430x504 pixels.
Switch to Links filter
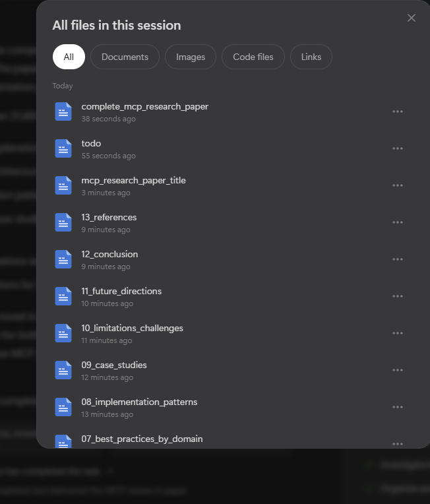click(311, 57)
